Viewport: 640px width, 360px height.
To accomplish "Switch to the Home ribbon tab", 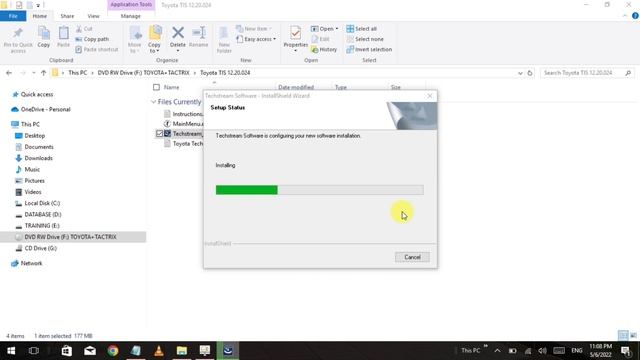I will [40, 16].
